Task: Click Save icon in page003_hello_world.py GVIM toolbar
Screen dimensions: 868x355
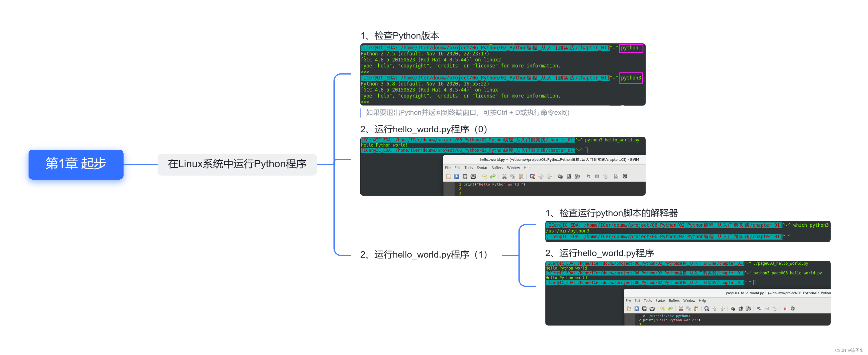Action: (x=637, y=308)
